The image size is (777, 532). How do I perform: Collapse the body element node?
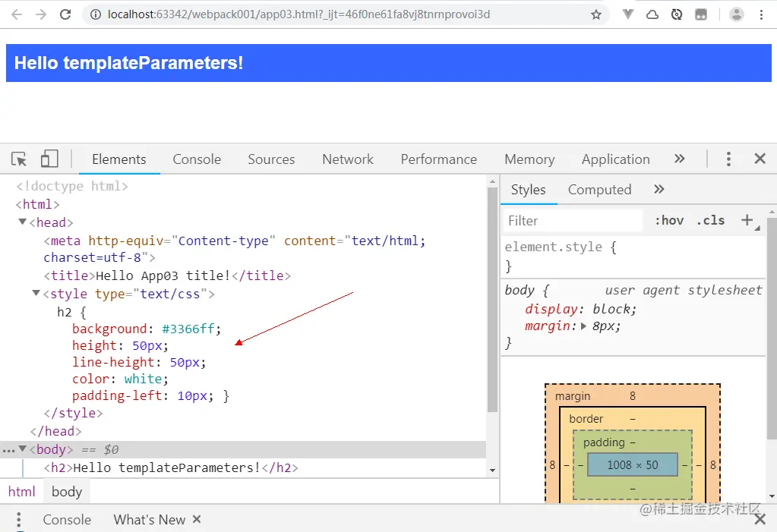coord(22,449)
